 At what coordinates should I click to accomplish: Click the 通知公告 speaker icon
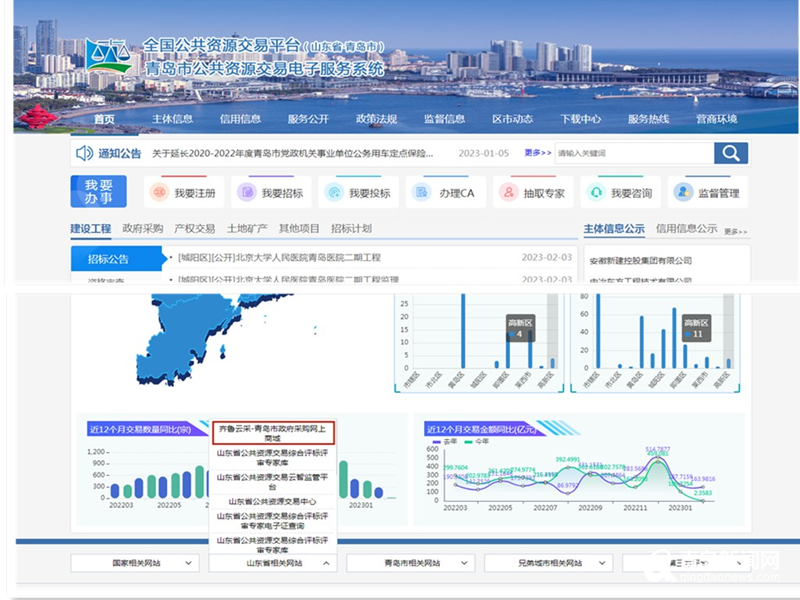click(84, 153)
